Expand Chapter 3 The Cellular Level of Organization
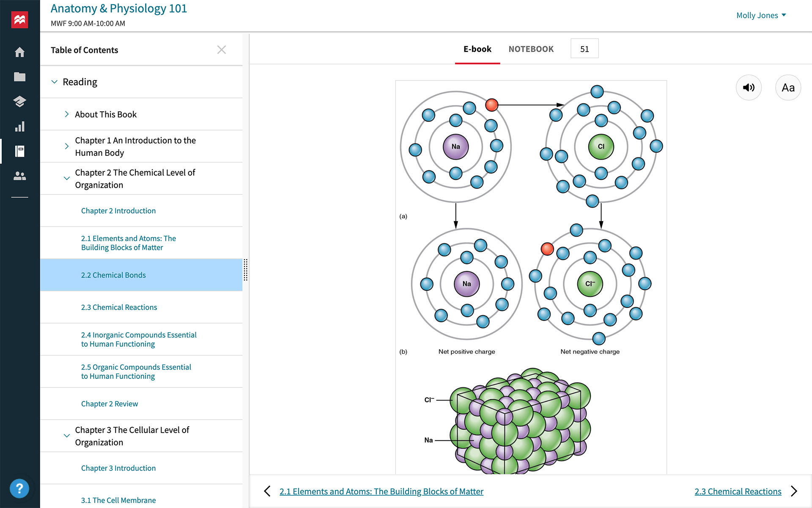The image size is (812, 508). click(x=66, y=435)
